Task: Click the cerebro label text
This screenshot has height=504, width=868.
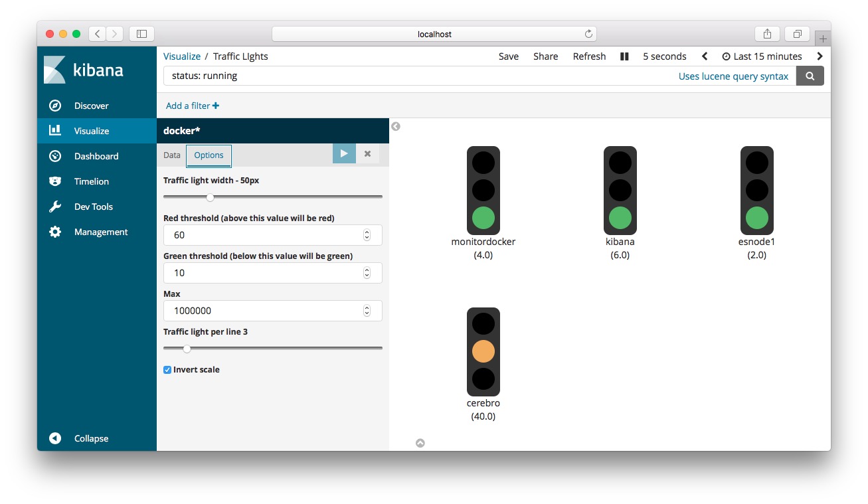Action: pos(483,403)
